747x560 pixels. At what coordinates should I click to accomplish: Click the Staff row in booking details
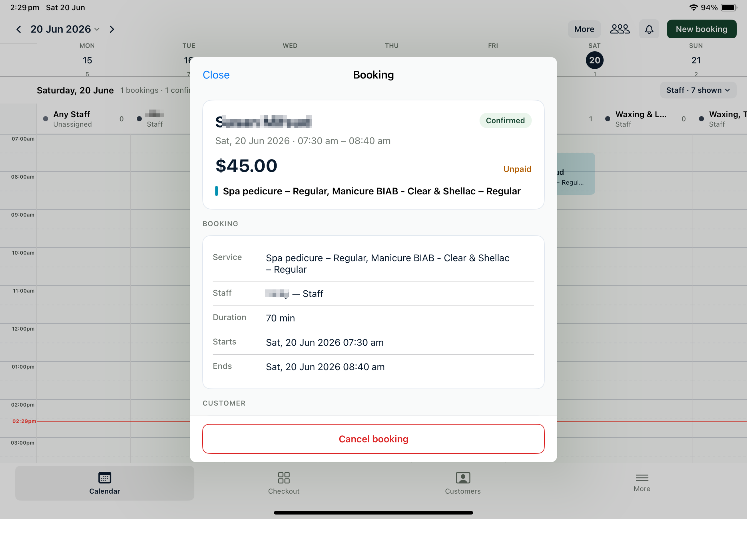373,293
